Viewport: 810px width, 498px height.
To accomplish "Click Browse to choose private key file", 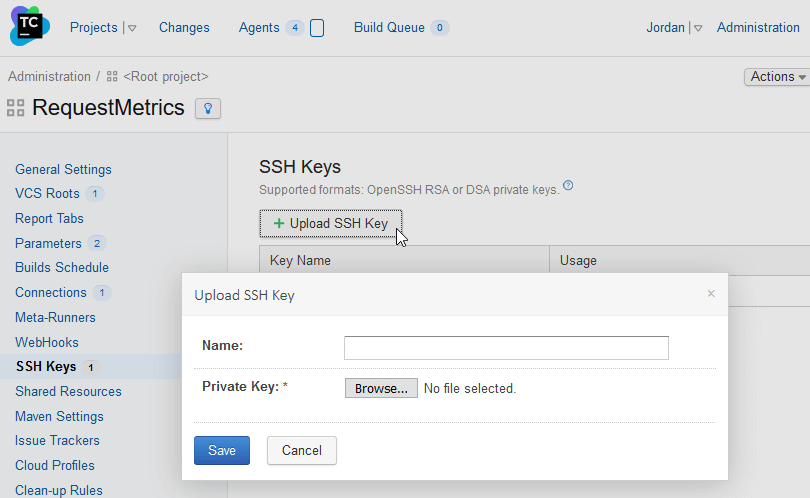I will click(381, 388).
